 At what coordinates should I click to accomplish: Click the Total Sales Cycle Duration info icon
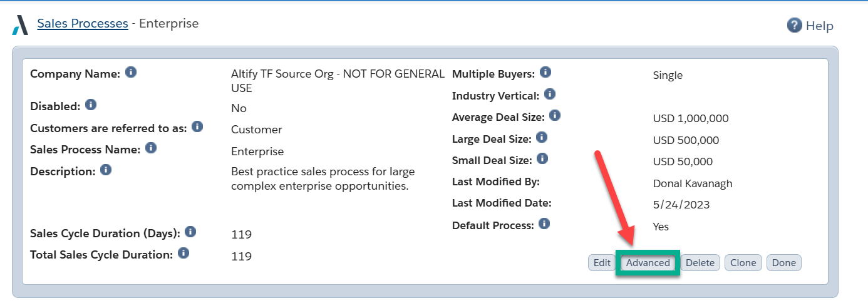click(x=183, y=253)
